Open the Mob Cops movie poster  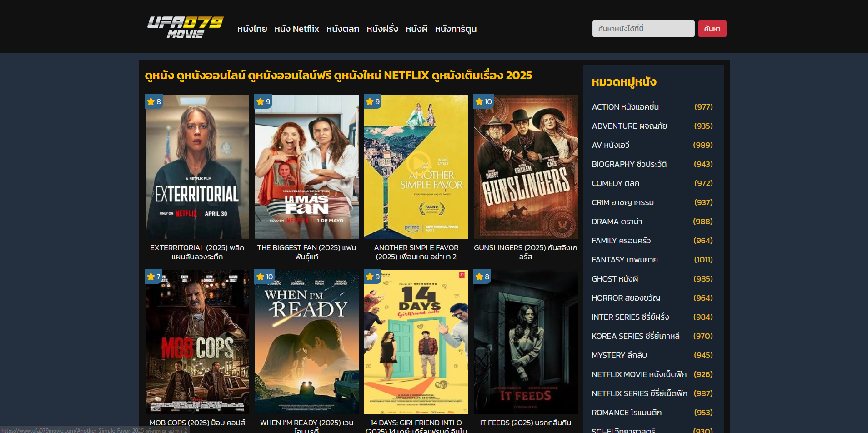click(x=197, y=342)
